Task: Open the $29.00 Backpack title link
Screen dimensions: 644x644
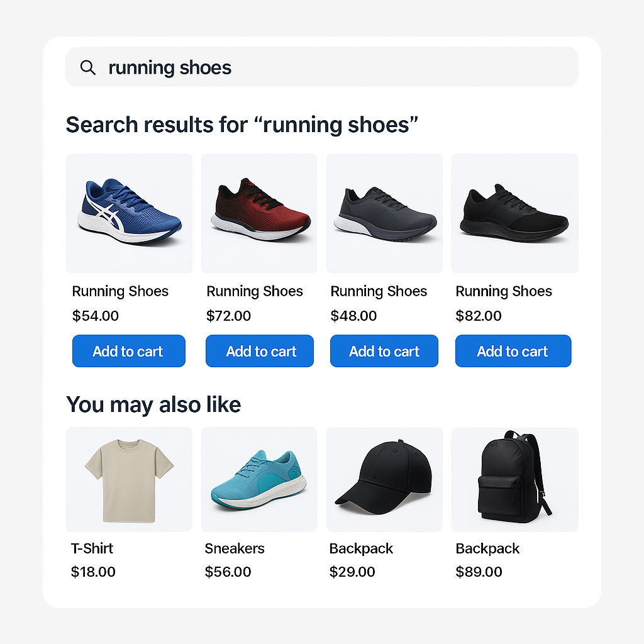Action: click(x=361, y=548)
